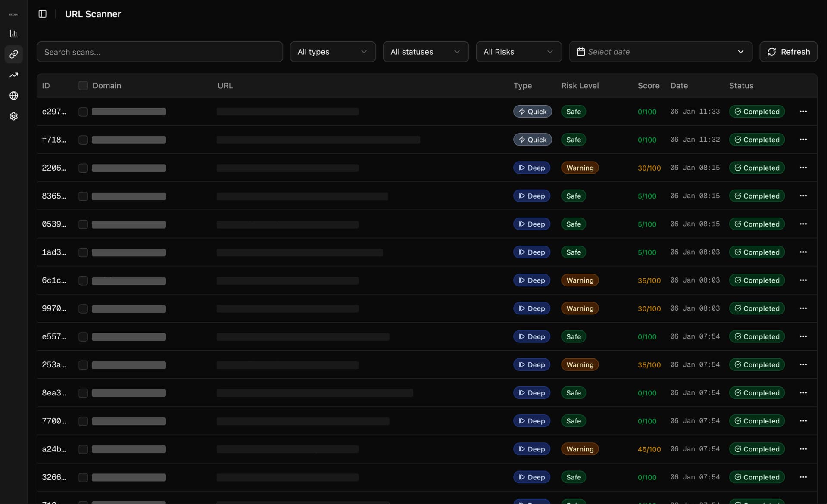Click the globe icon in the sidebar
The image size is (827, 504).
(14, 96)
